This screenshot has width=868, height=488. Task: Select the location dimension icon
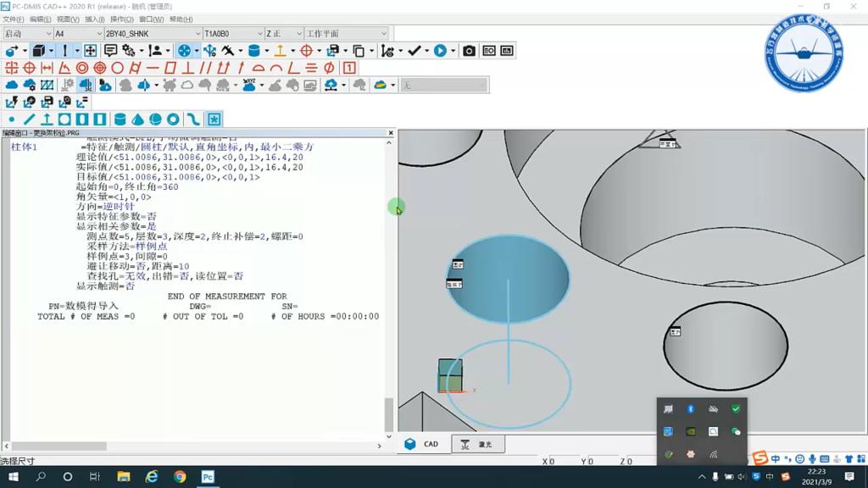point(12,68)
